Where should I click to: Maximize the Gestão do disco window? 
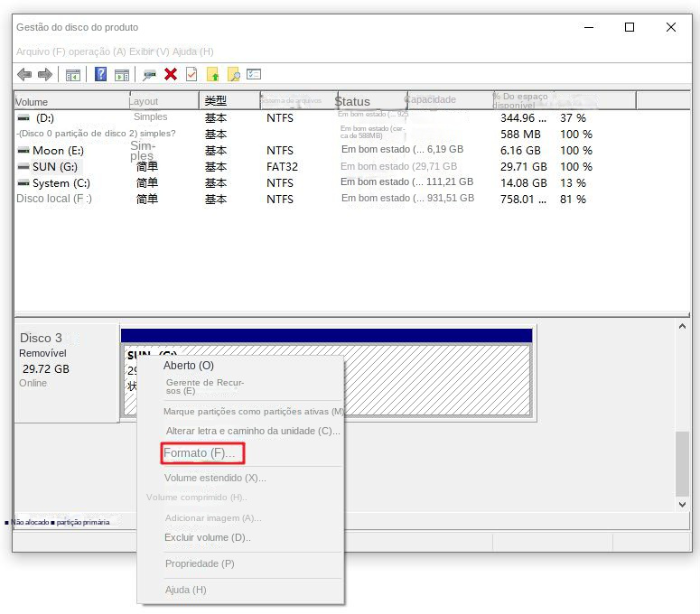pyautogui.click(x=630, y=27)
